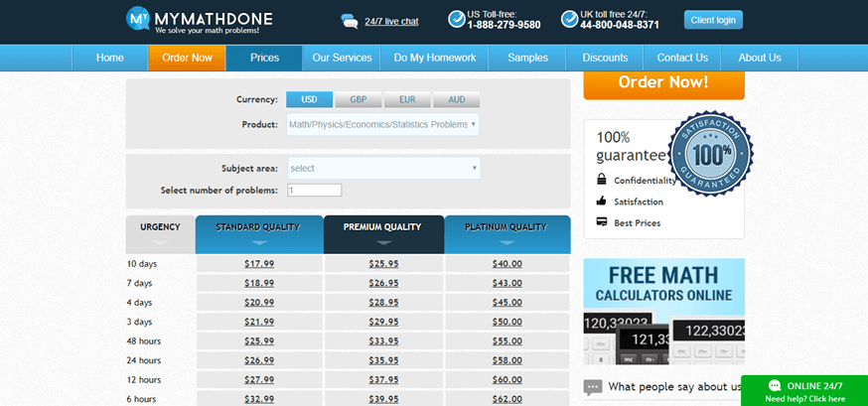
Task: Select the Standard Quality column header
Action: [259, 234]
